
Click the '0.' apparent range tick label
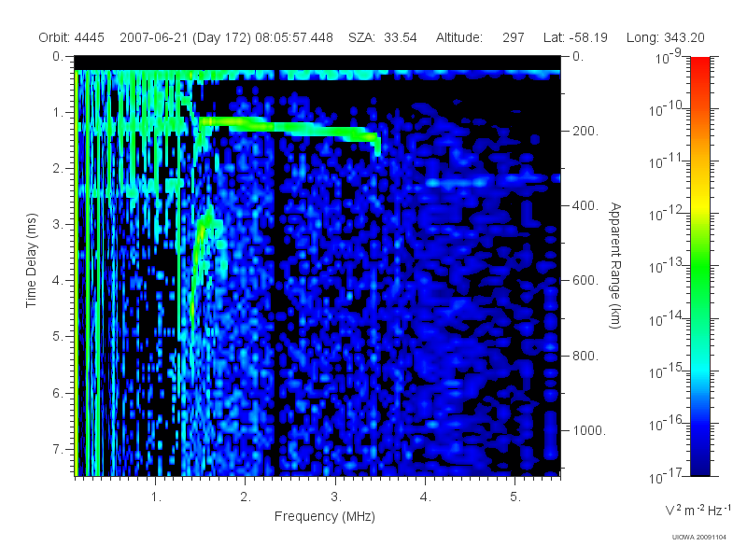click(x=578, y=57)
